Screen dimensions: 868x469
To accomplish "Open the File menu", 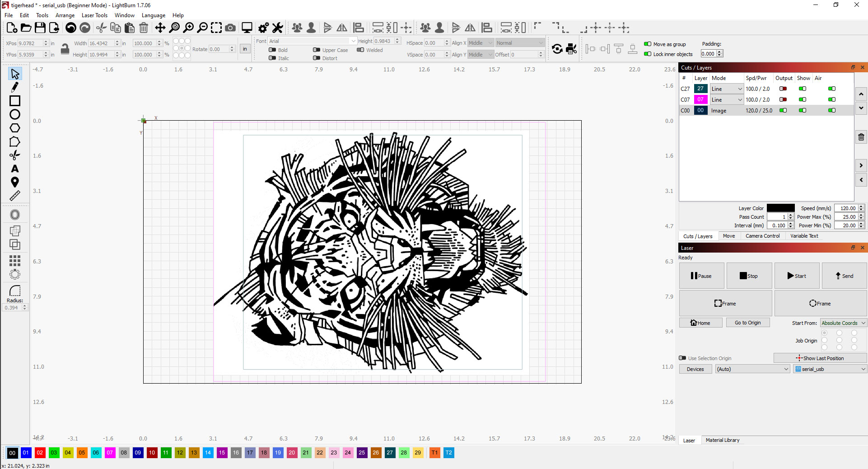I will tap(9, 15).
